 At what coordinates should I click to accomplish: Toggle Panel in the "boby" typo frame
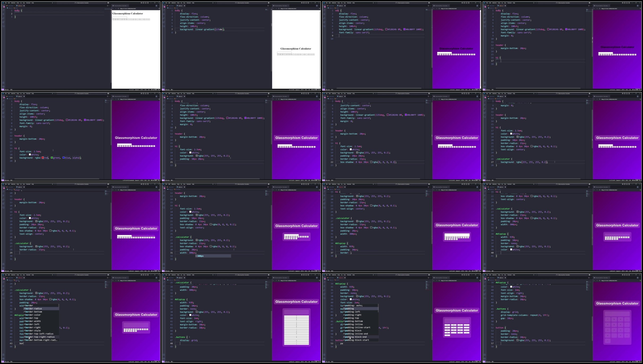pyautogui.click(x=146, y=3)
